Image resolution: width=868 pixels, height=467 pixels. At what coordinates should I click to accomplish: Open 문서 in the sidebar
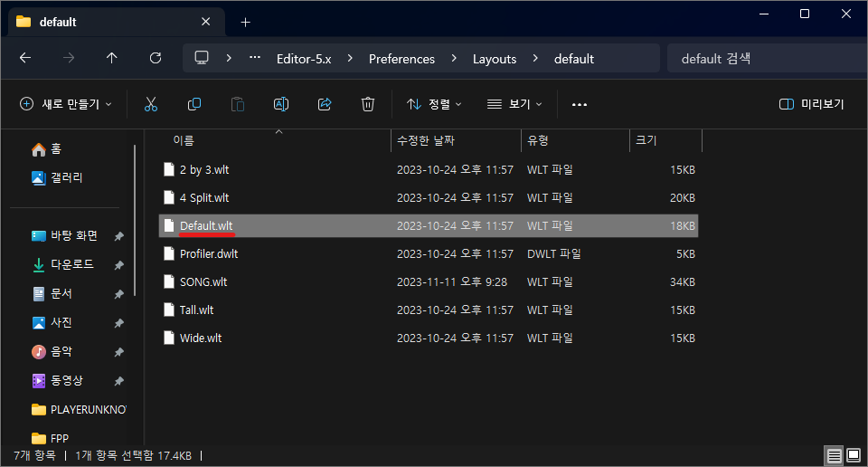tap(52, 293)
